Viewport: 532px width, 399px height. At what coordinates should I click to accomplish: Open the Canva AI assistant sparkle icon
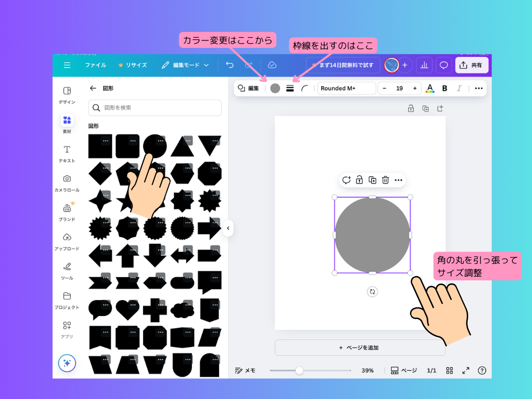[66, 363]
